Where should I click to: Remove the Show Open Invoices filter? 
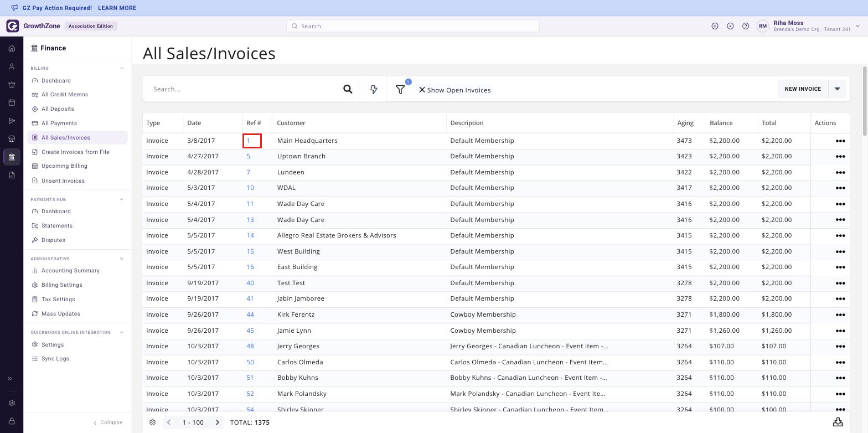[422, 90]
